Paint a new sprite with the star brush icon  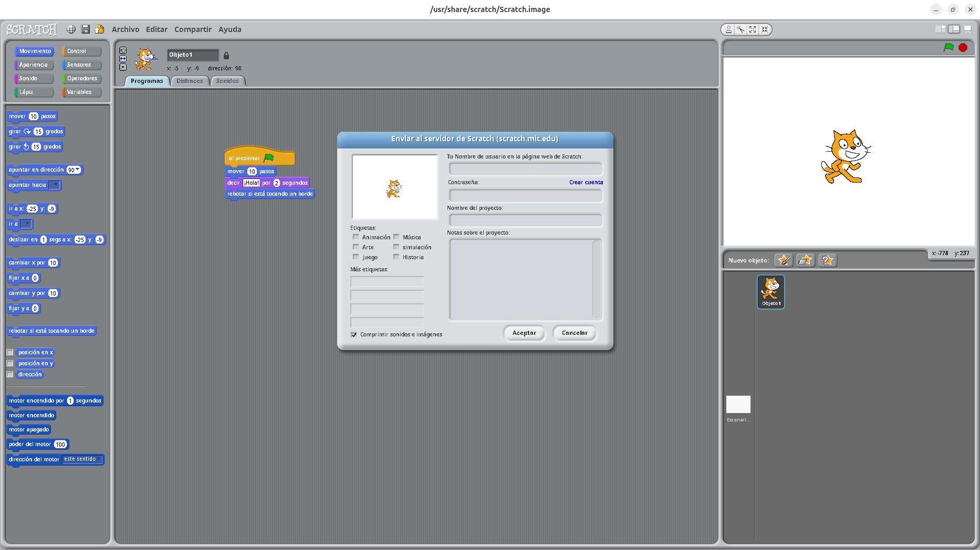[784, 260]
